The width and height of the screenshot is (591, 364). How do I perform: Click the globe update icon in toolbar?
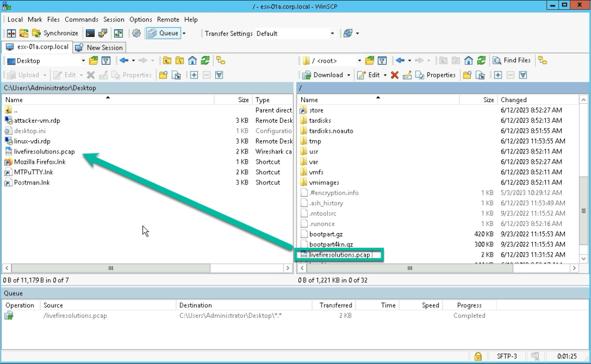click(x=348, y=33)
